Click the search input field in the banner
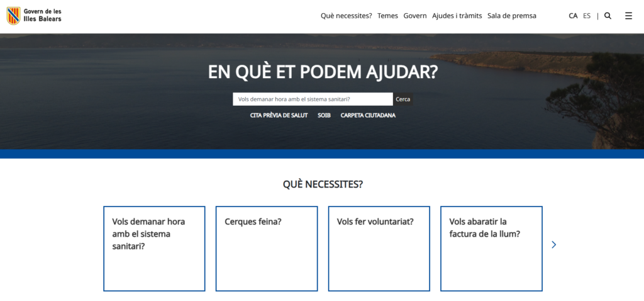This screenshot has width=644, height=301. pos(313,99)
